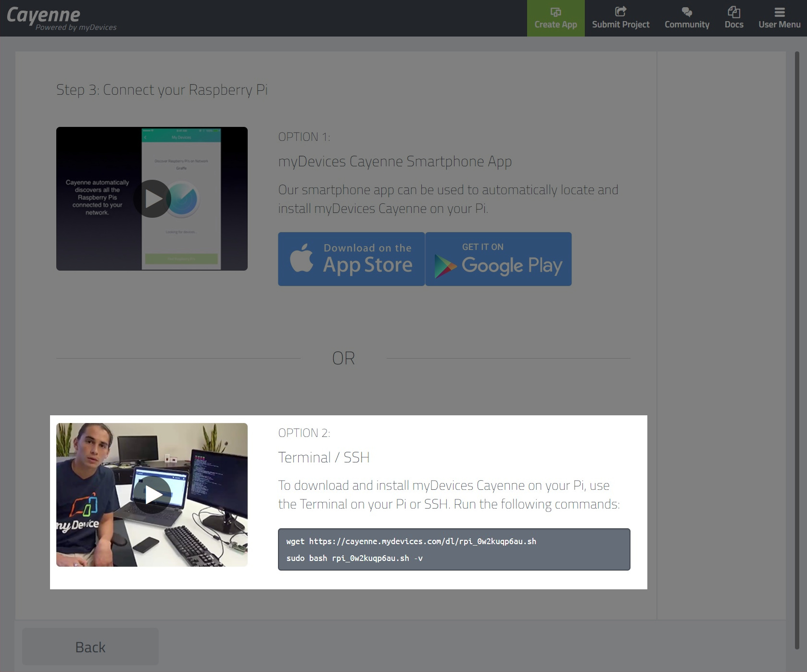The image size is (807, 672).
Task: Open the User Menu hamburger icon
Action: 780,12
